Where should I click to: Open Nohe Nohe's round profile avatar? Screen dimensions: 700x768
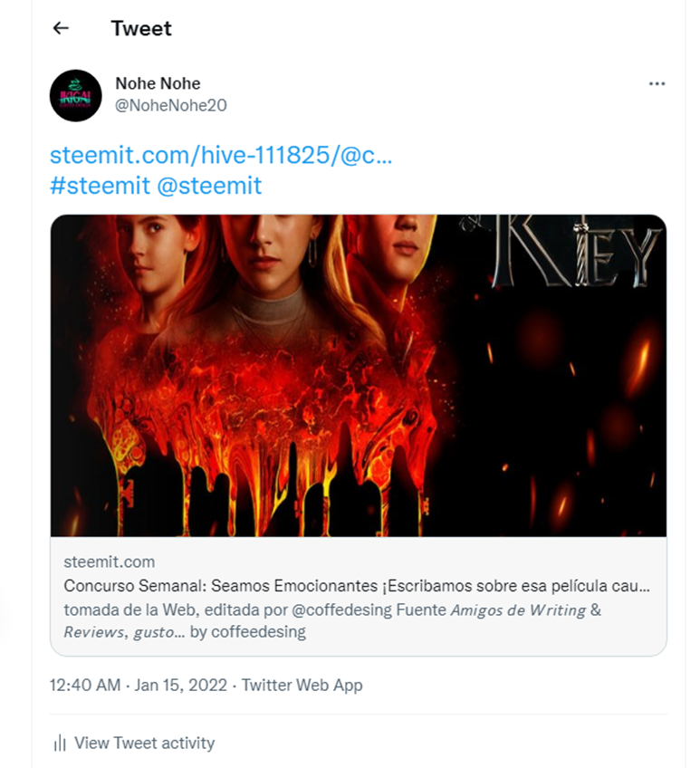click(75, 95)
